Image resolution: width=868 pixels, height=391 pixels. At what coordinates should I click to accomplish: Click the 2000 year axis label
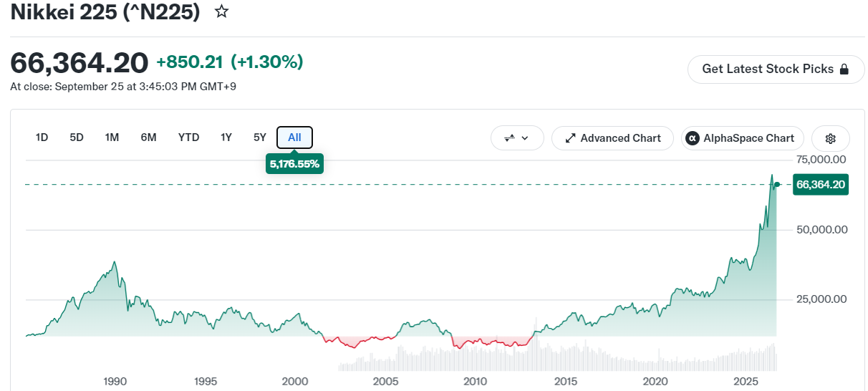(295, 381)
